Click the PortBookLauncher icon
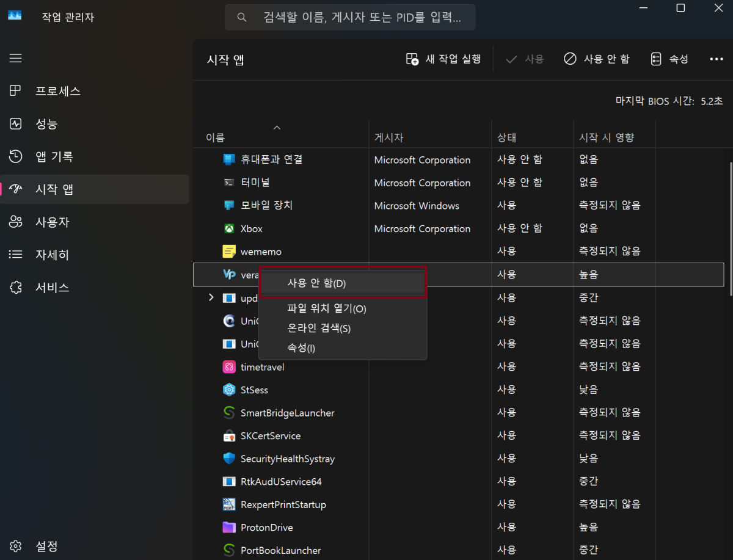733x560 pixels. [229, 550]
